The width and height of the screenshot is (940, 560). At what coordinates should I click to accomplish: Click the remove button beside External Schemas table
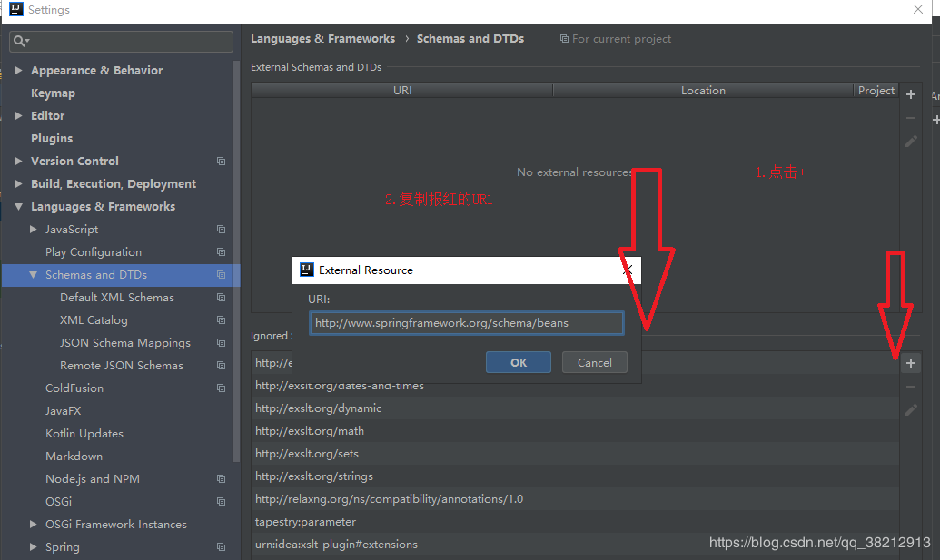pos(911,118)
